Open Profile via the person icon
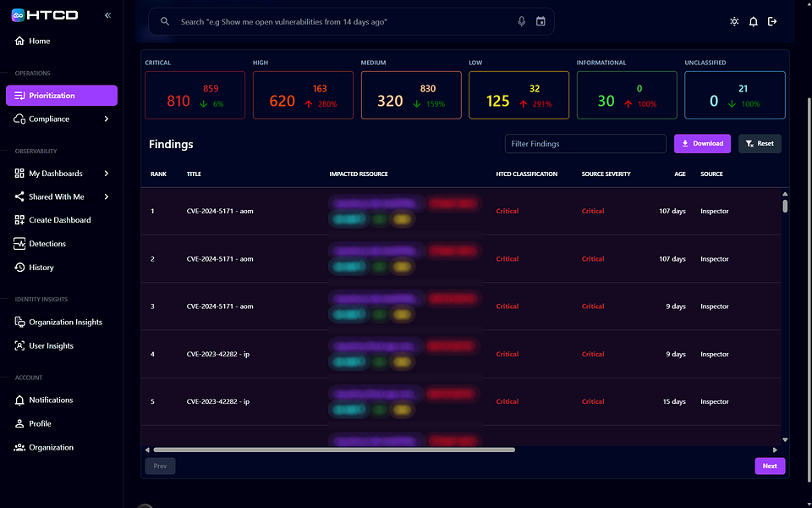The width and height of the screenshot is (812, 508). 19,423
